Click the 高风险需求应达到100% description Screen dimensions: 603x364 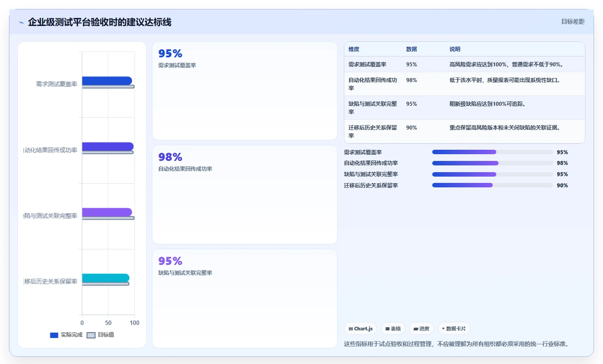[506, 65]
